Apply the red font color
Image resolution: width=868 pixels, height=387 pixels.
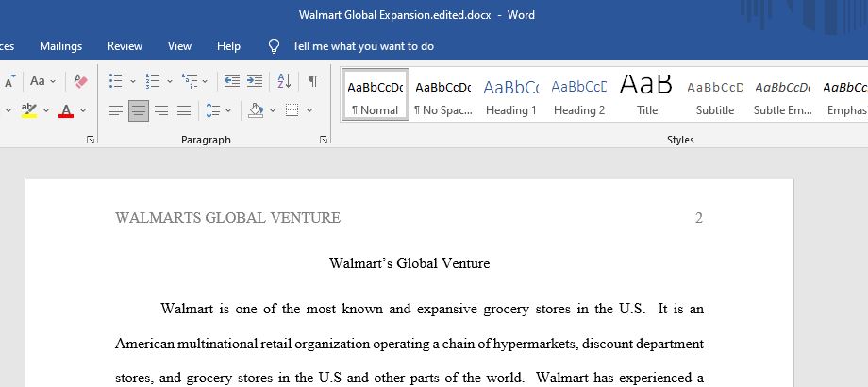[x=66, y=110]
